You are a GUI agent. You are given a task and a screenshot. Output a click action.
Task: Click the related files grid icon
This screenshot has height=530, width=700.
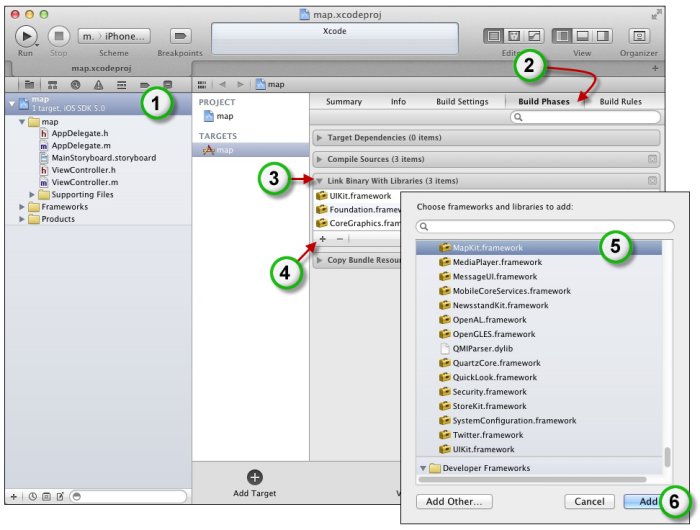202,84
